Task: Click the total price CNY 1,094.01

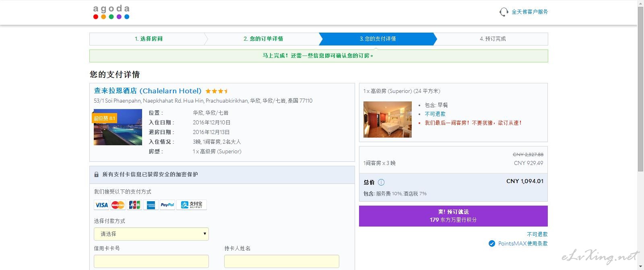Action: pos(525,181)
